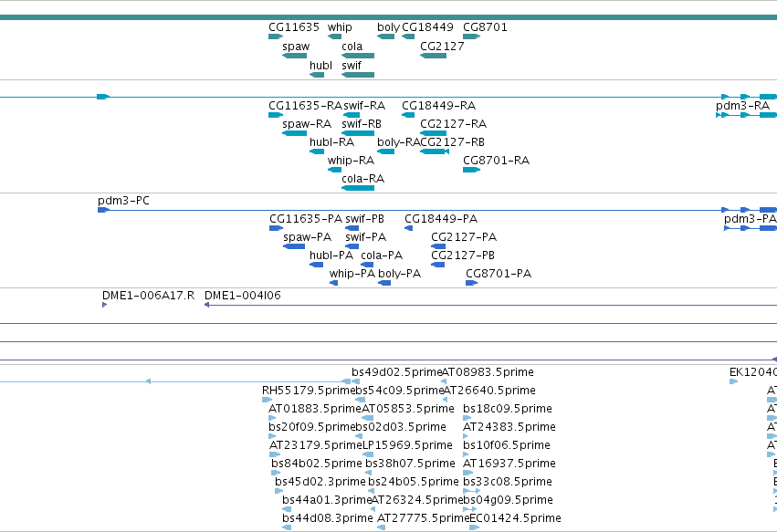Open EST AT26640.5prime
The width and height of the screenshot is (777, 532).
pyautogui.click(x=446, y=401)
